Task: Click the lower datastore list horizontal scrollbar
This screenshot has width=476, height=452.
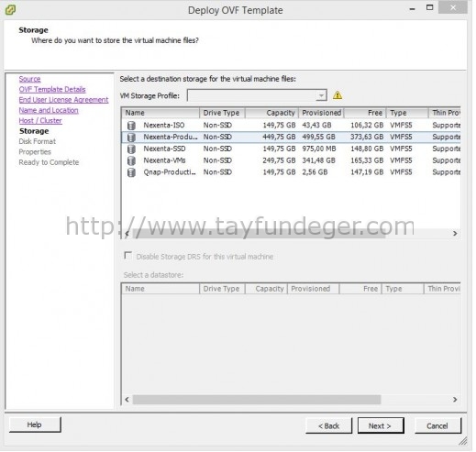Action: [257, 400]
